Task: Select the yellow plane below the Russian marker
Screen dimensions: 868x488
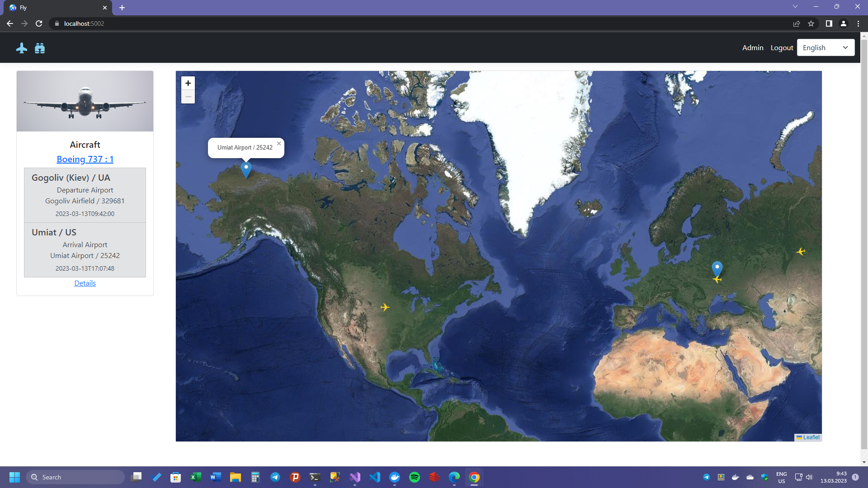Action: tap(718, 280)
